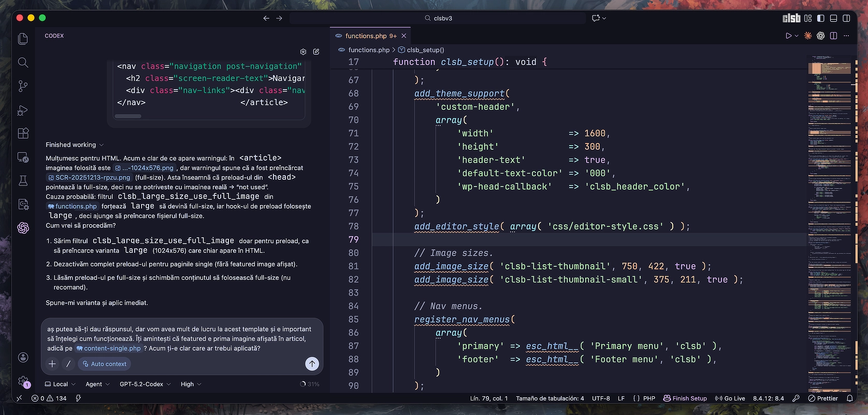Expand the High reasoning effort dropdown
Viewport: 868px width, 415px height.
pos(191,384)
